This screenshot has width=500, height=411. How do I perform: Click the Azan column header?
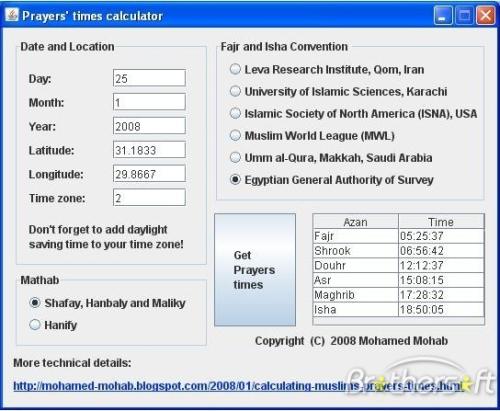point(356,222)
